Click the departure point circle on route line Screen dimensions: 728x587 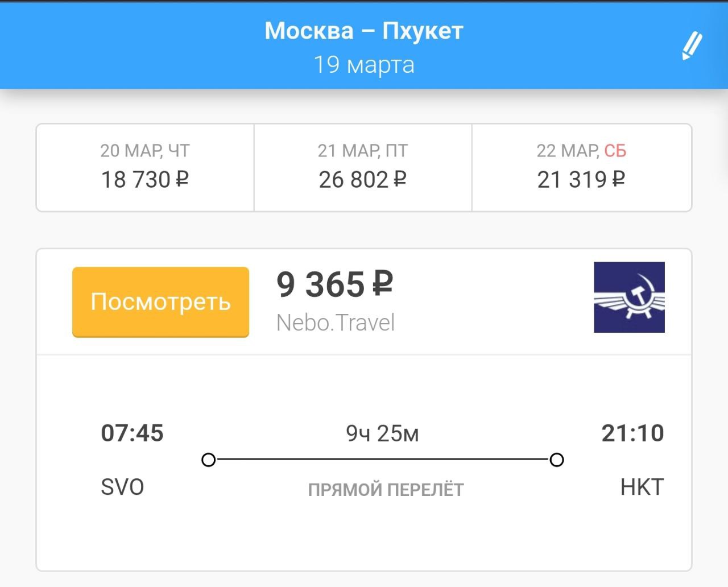209,460
